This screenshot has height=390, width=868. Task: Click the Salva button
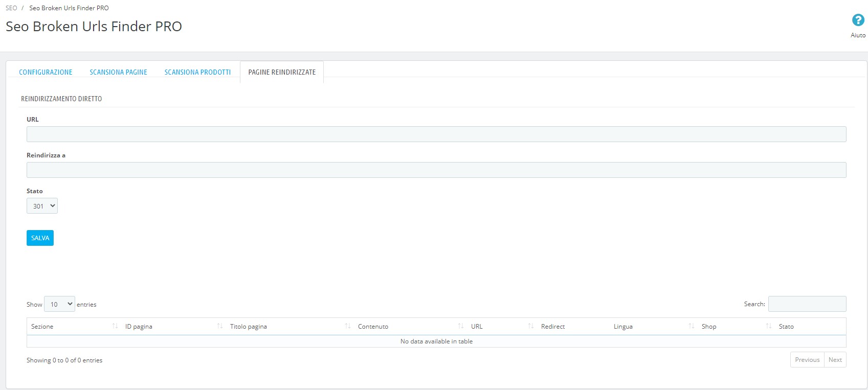pos(40,238)
